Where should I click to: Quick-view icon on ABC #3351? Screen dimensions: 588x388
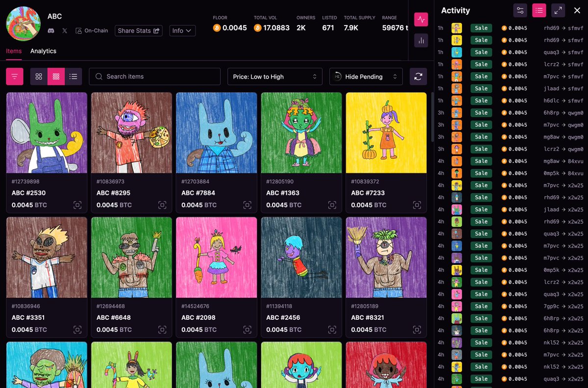coord(77,330)
